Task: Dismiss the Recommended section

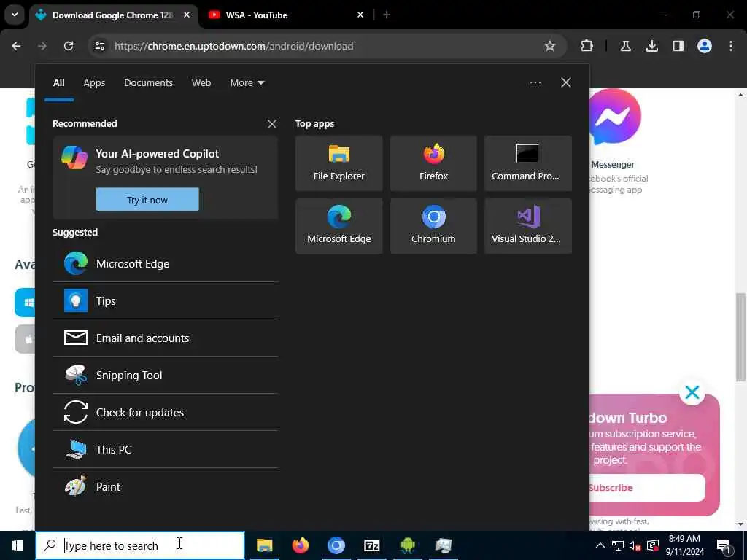Action: click(x=271, y=124)
